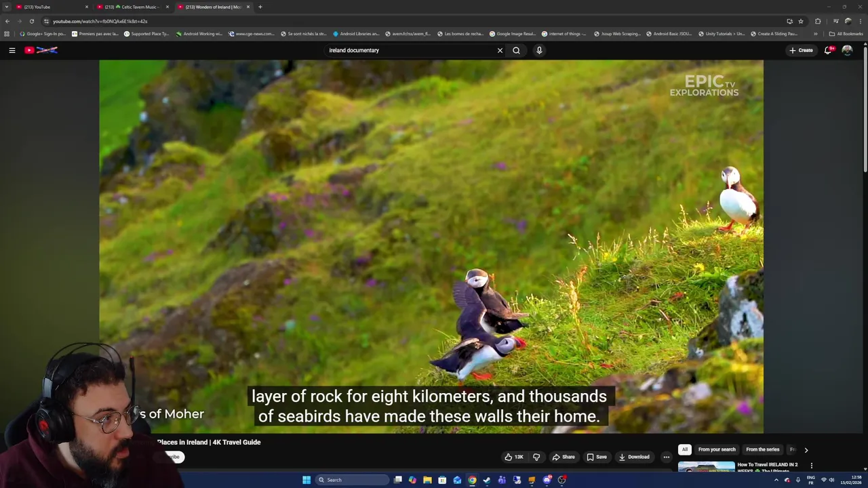
Task: Open Microsoft Teams from the taskbar
Action: click(502, 480)
